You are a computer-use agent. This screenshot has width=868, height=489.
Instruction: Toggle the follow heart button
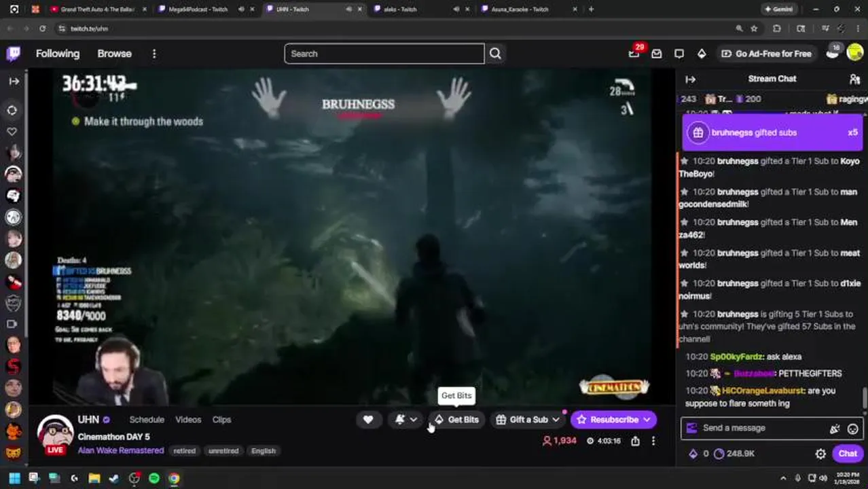tap(368, 420)
